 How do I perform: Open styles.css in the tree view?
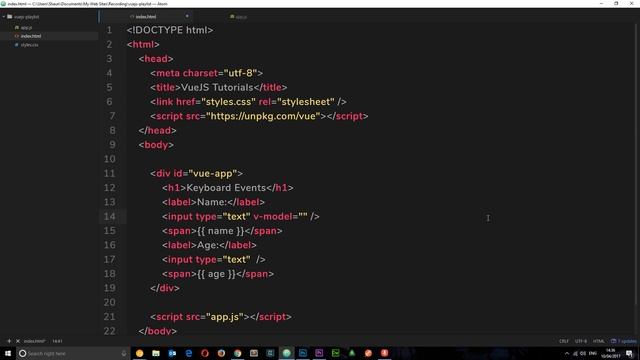coord(29,45)
